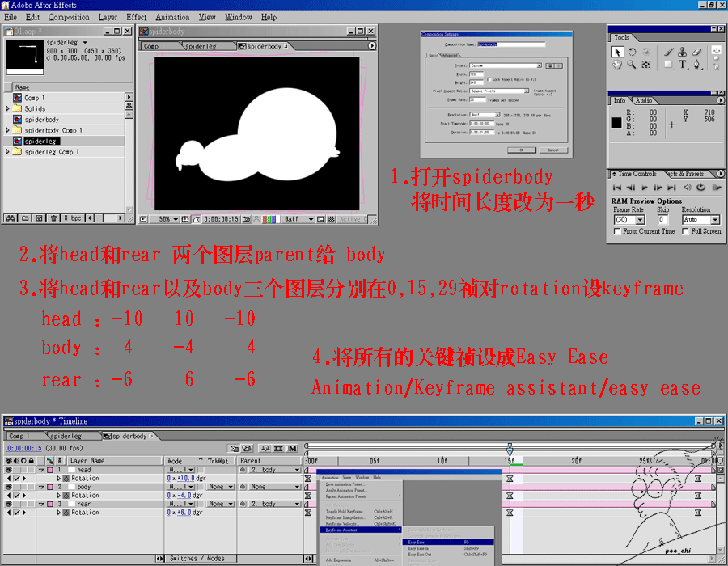The image size is (728, 566).
Task: Select the Selection arrow tool
Action: pos(617,52)
